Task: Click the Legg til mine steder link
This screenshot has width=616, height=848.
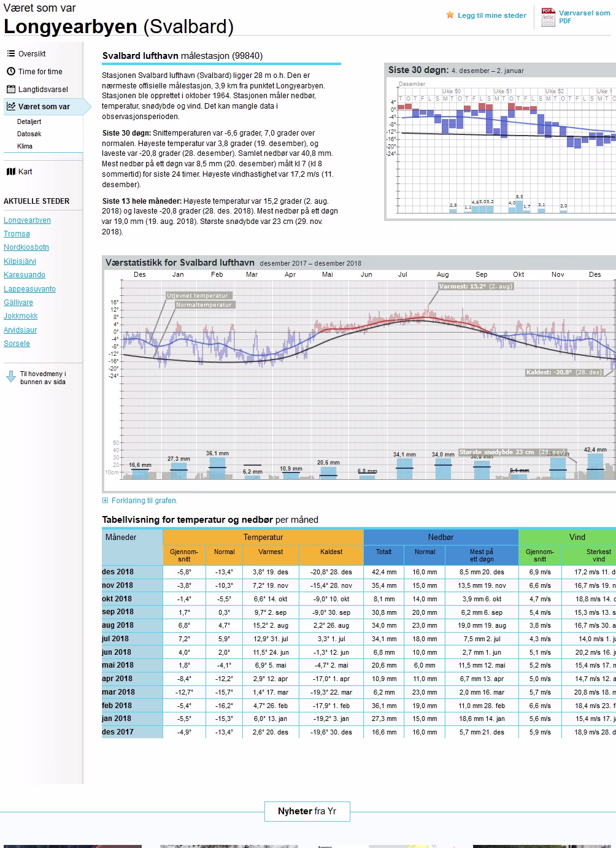Action: pyautogui.click(x=491, y=16)
